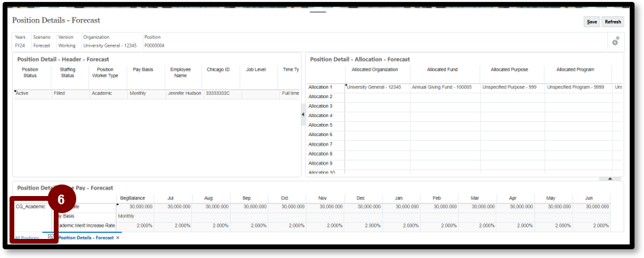The height and width of the screenshot is (258, 644).
Task: Click the Aug 2.000% merit increase cell
Action: (x=211, y=226)
